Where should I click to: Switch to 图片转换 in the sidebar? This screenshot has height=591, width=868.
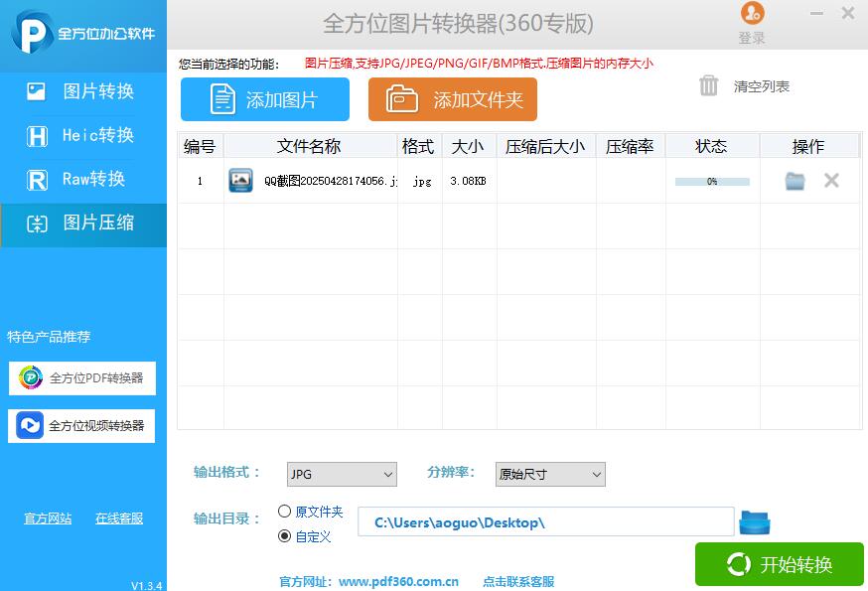(x=83, y=91)
